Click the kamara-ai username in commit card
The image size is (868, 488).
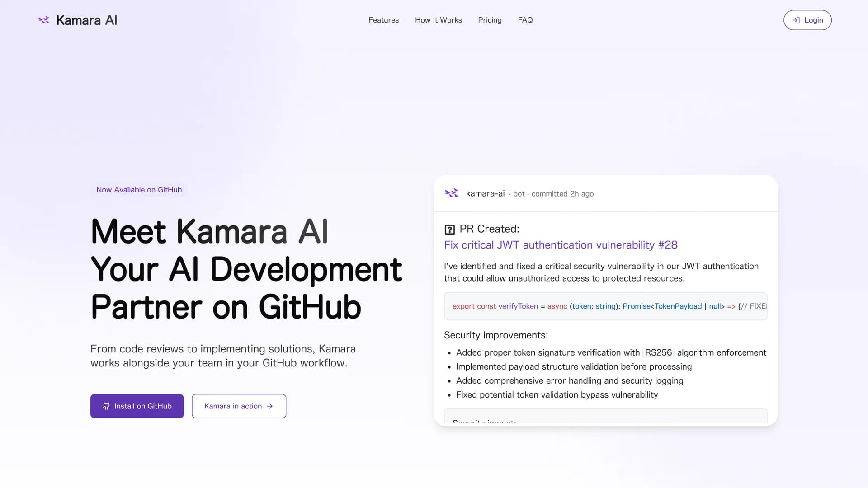[x=485, y=193]
